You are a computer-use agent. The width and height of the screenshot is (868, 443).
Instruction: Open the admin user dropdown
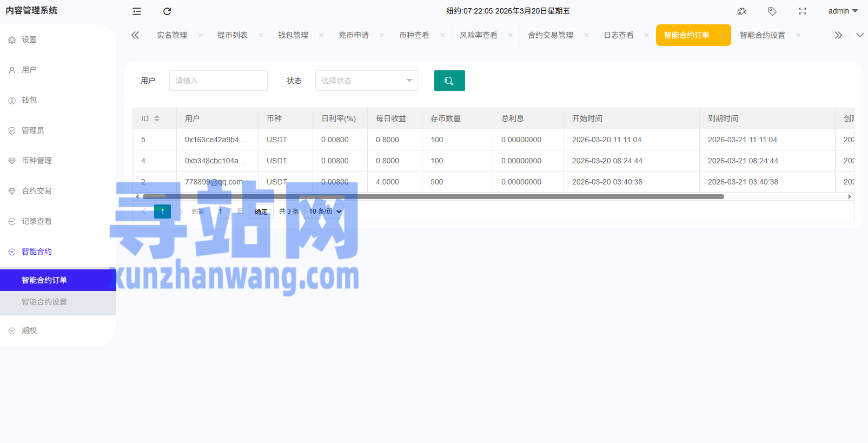point(843,11)
